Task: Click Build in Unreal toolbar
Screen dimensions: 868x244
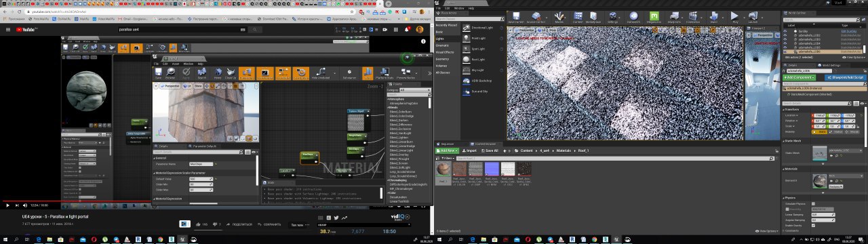Action: pos(713,17)
